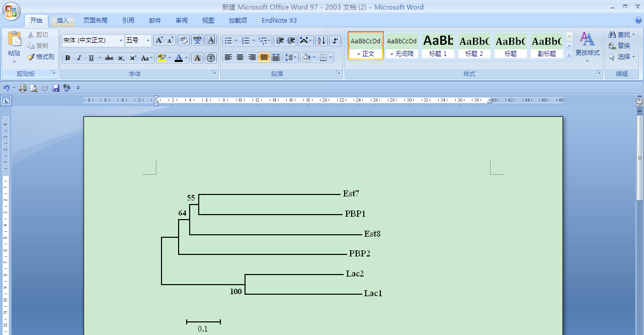Click the Save disk icon
The height and width of the screenshot is (335, 644).
(56, 88)
